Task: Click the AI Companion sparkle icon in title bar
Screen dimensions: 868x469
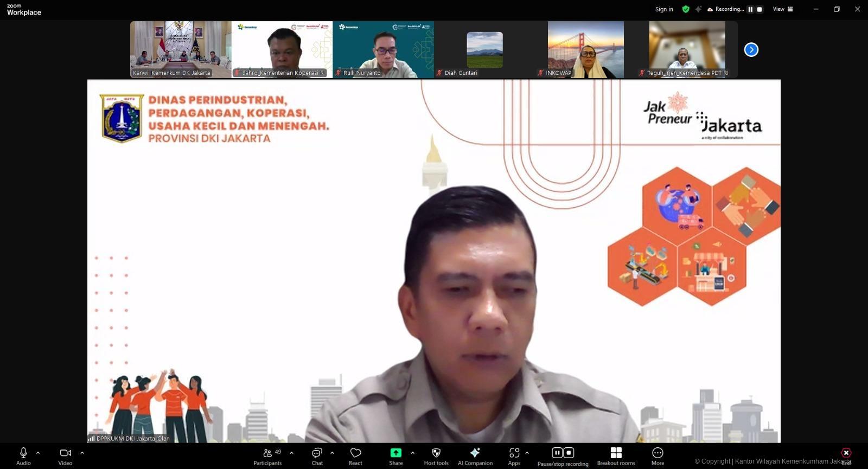Action: (x=698, y=9)
